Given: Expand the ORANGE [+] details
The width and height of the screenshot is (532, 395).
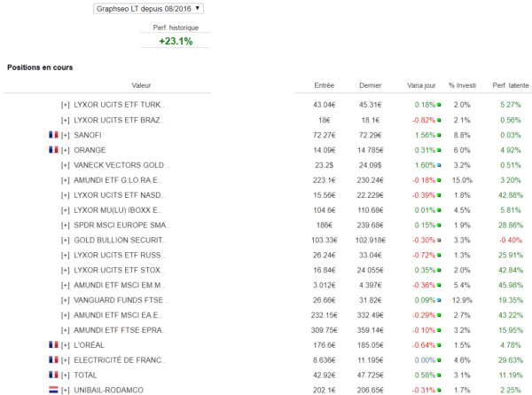Looking at the screenshot, I should point(65,150).
